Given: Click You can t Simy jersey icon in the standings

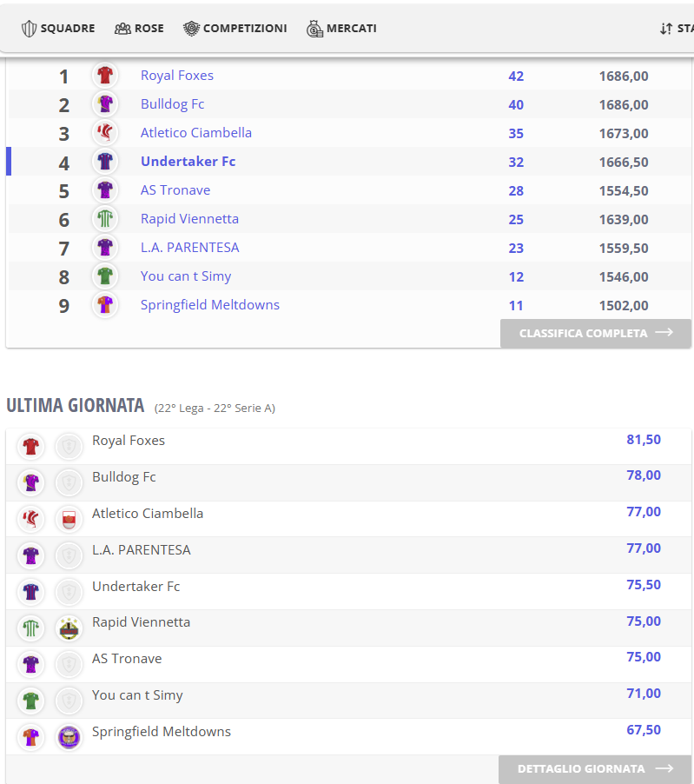Looking at the screenshot, I should (105, 276).
